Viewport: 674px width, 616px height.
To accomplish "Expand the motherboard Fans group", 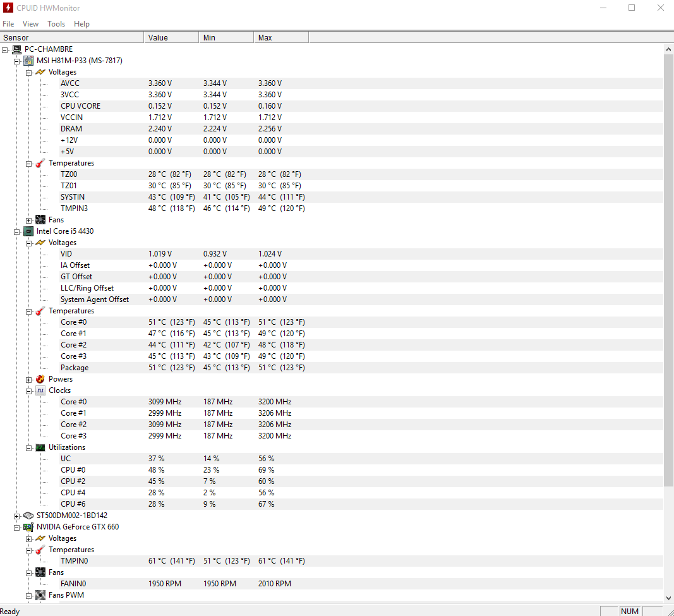I will (x=29, y=220).
